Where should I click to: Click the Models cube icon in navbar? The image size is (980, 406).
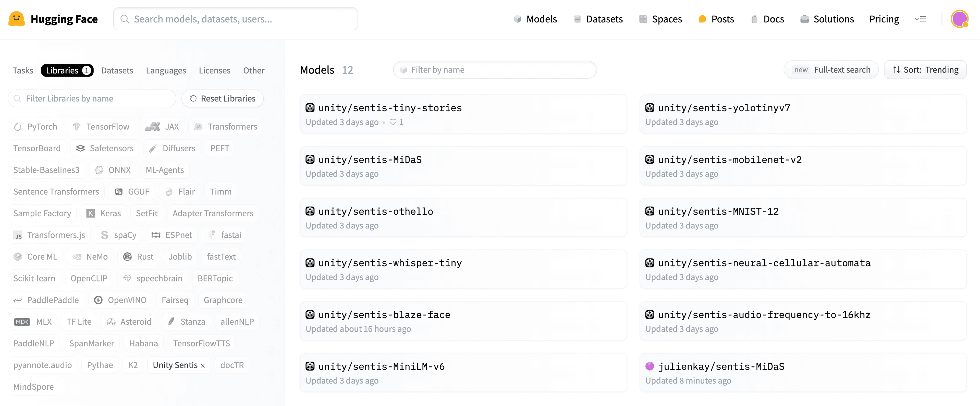point(517,19)
